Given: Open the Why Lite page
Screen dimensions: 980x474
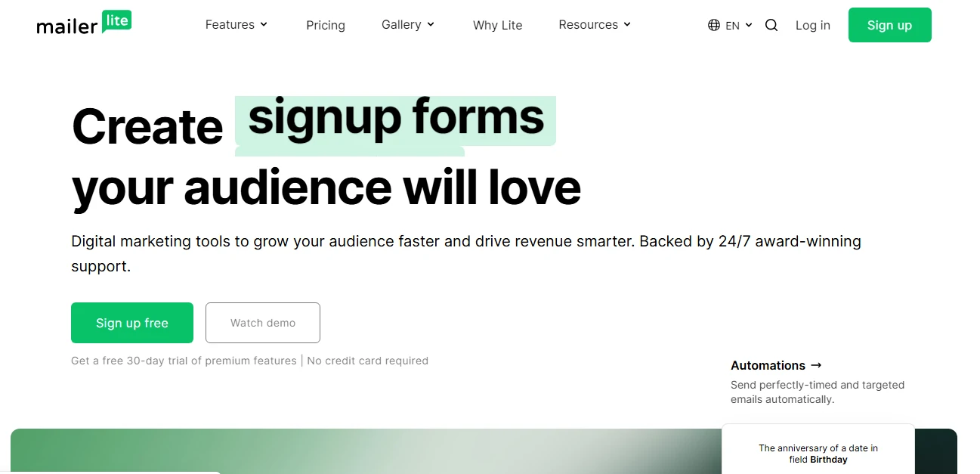Looking at the screenshot, I should (x=498, y=25).
